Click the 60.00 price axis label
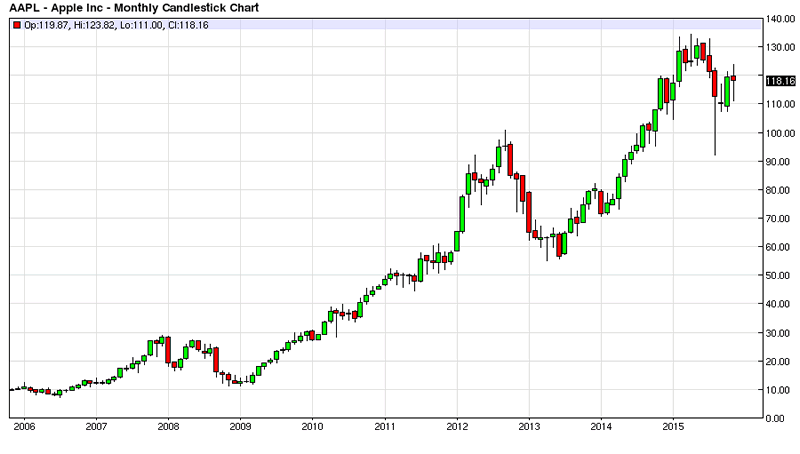Image resolution: width=800 pixels, height=454 pixels. coord(778,247)
